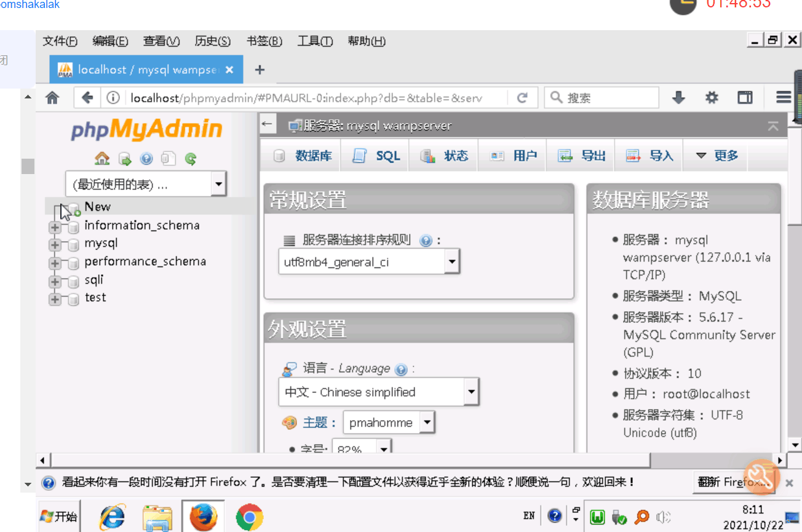Open phpMyAdmin documentation help icon
This screenshot has width=802, height=532.
(146, 159)
